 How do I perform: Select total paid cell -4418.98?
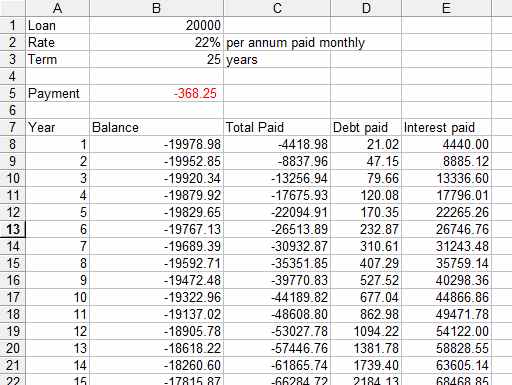(x=277, y=144)
